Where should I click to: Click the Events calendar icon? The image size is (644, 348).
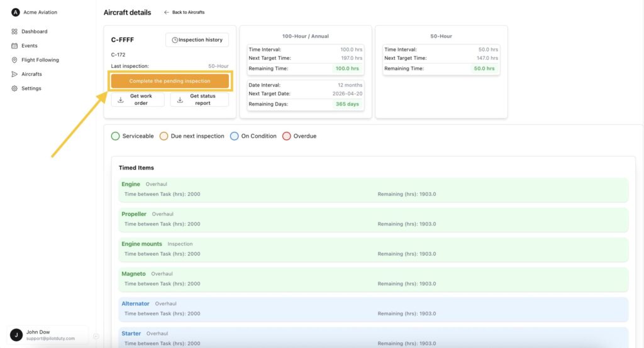pos(14,46)
